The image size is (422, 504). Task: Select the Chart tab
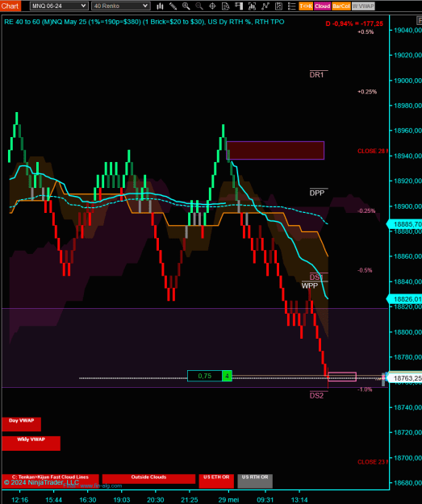click(x=10, y=6)
